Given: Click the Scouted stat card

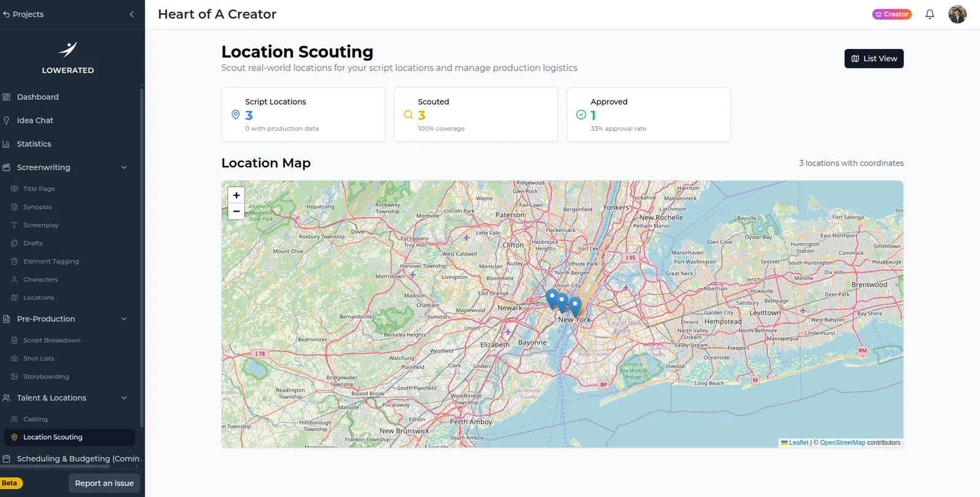Looking at the screenshot, I should pos(476,115).
